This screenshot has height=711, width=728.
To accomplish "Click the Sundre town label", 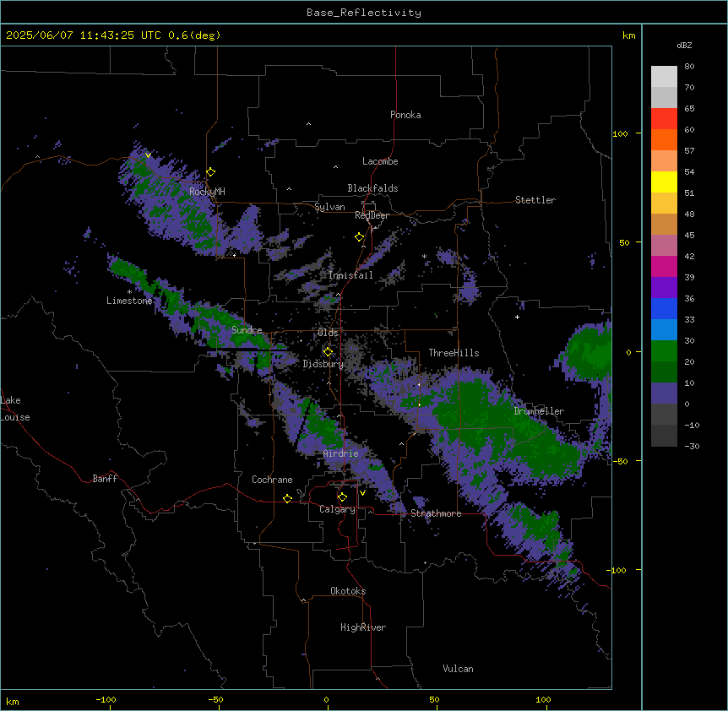I will click(247, 330).
